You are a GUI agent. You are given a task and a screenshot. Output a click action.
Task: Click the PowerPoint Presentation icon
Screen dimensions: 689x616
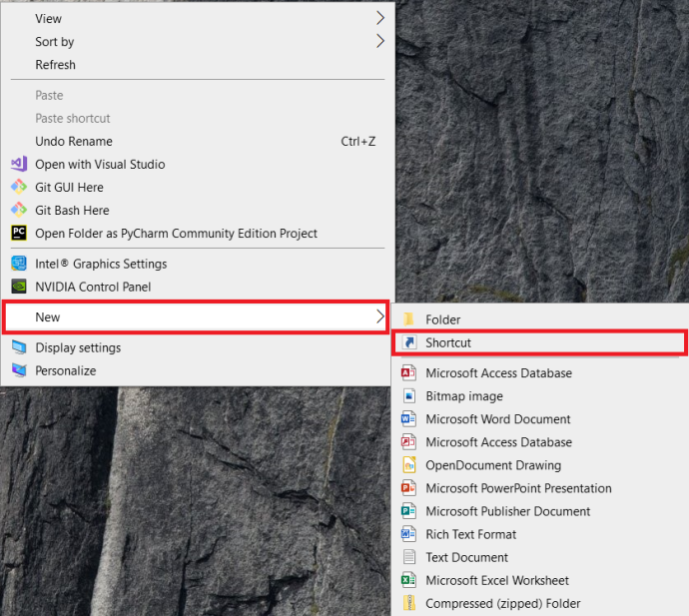[408, 488]
